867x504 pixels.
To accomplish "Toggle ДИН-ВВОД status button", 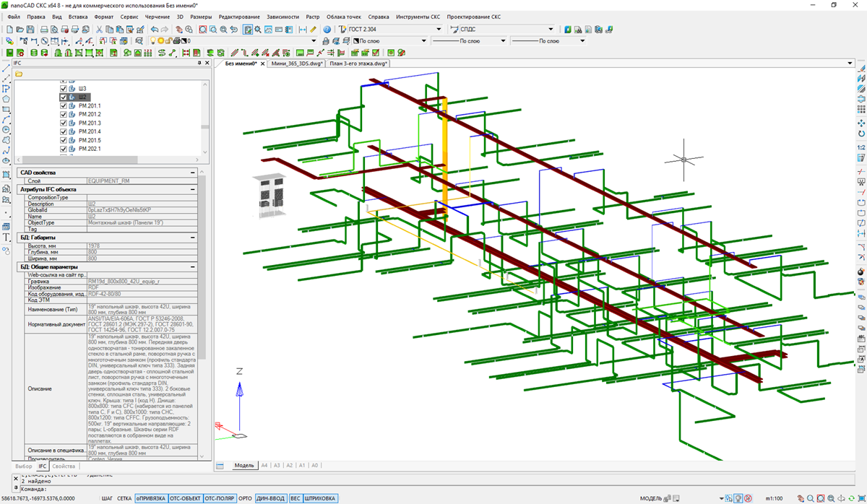I will click(271, 498).
